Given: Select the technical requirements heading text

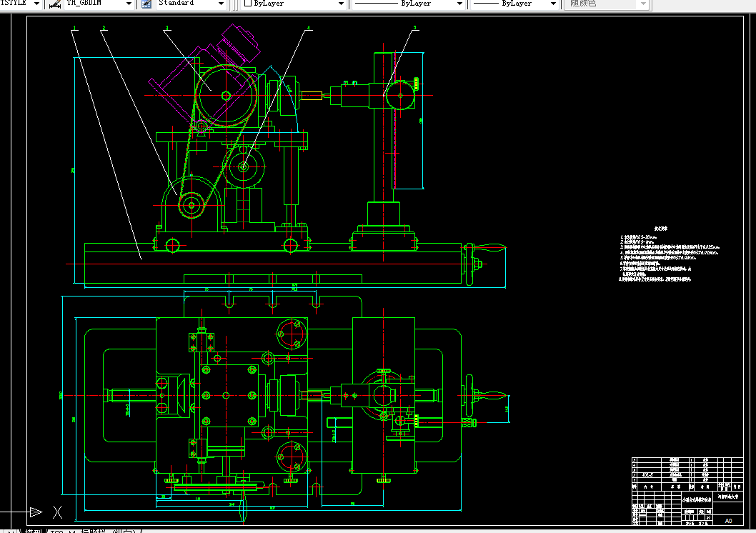Looking at the screenshot, I should 660,229.
